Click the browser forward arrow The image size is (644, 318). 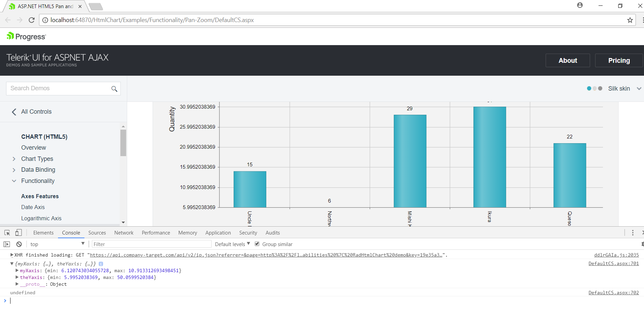pos(20,20)
